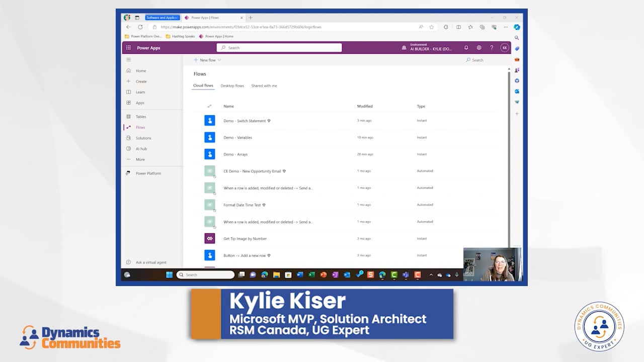Add page to favorites star icon
The image size is (644, 362).
pyautogui.click(x=431, y=27)
